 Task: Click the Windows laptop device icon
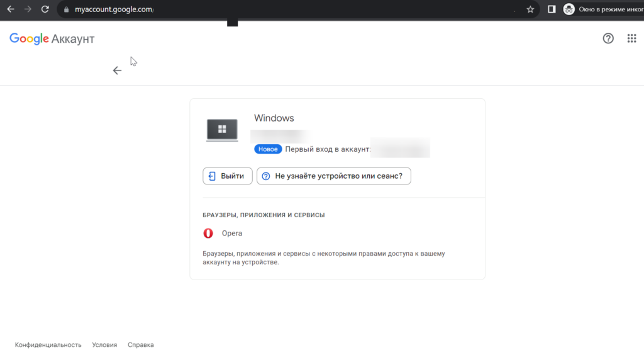222,130
